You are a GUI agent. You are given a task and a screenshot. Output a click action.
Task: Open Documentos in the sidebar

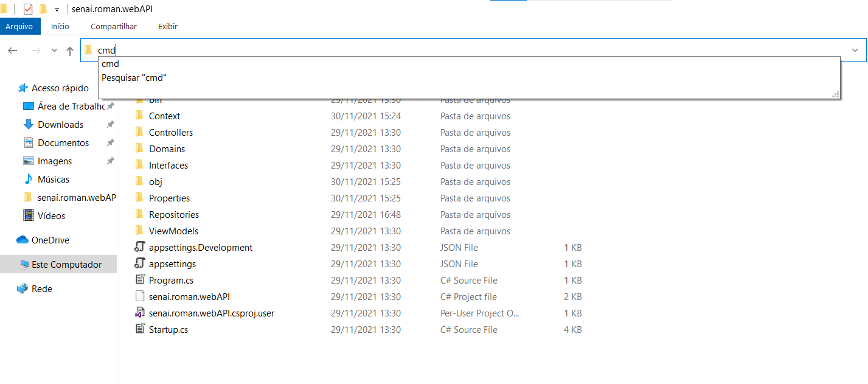click(x=63, y=143)
